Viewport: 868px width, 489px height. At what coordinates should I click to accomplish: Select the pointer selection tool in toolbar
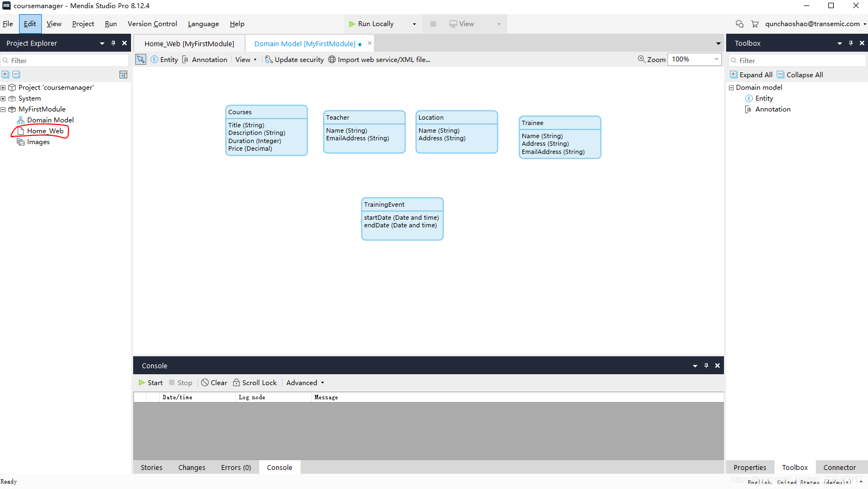coord(141,59)
